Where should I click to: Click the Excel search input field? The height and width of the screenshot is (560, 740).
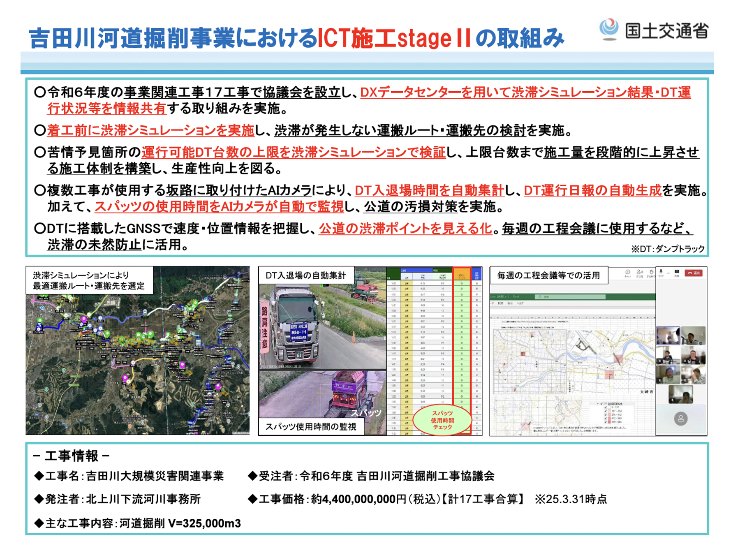[x=573, y=296]
